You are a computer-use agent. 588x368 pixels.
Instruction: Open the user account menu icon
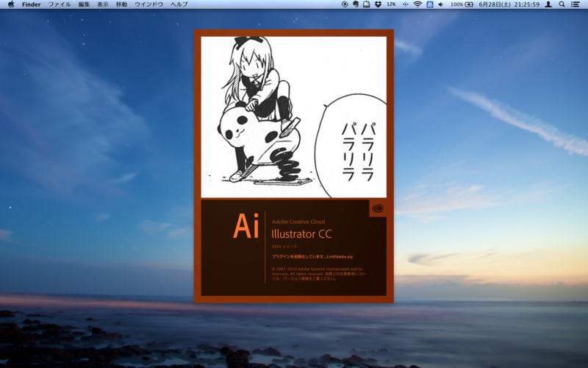pos(548,4)
